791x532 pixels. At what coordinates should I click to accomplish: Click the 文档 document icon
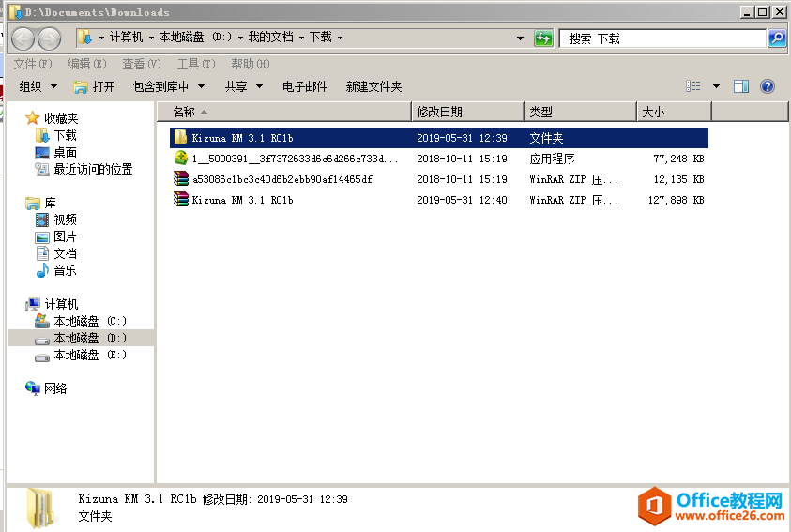[42, 253]
